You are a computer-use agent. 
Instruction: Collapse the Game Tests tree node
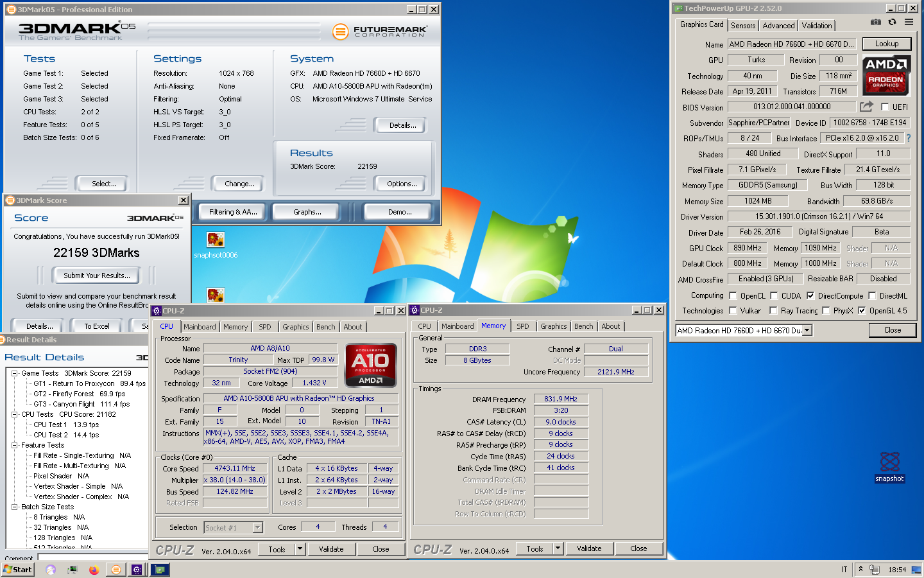click(x=14, y=373)
